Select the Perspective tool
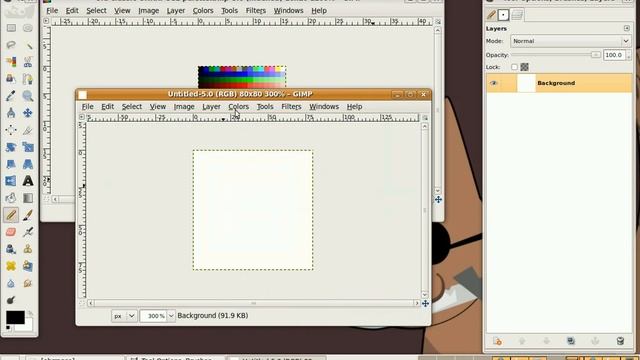This screenshot has width=640, height=360. pyautogui.click(x=28, y=164)
